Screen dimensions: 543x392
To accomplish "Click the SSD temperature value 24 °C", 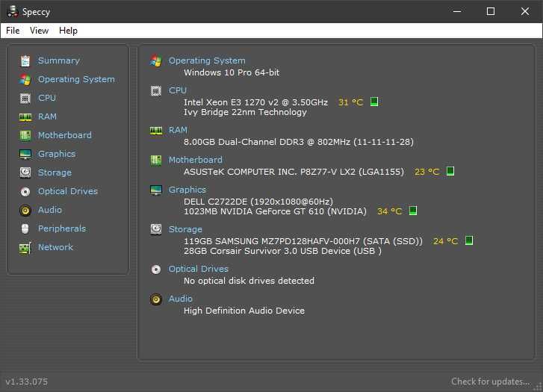I will [x=446, y=241].
